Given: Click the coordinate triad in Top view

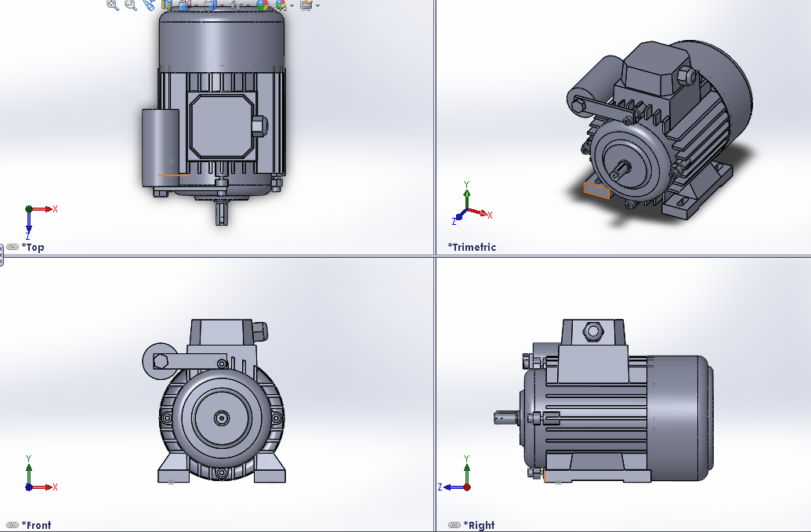Looking at the screenshot, I should [40, 221].
